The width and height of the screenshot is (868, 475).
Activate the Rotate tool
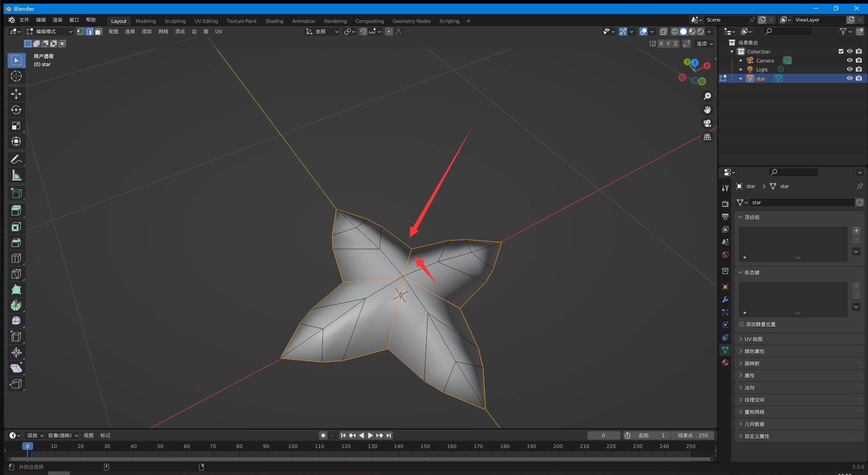(x=16, y=110)
